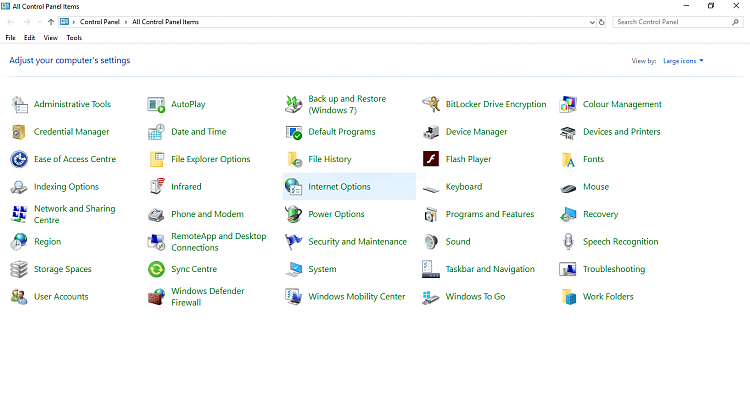The width and height of the screenshot is (750, 400).
Task: Click the Devices and Printers icon
Action: tap(568, 133)
